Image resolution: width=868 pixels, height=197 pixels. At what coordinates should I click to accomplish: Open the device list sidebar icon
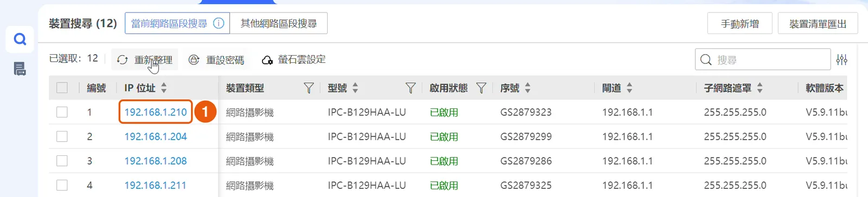pyautogui.click(x=20, y=69)
